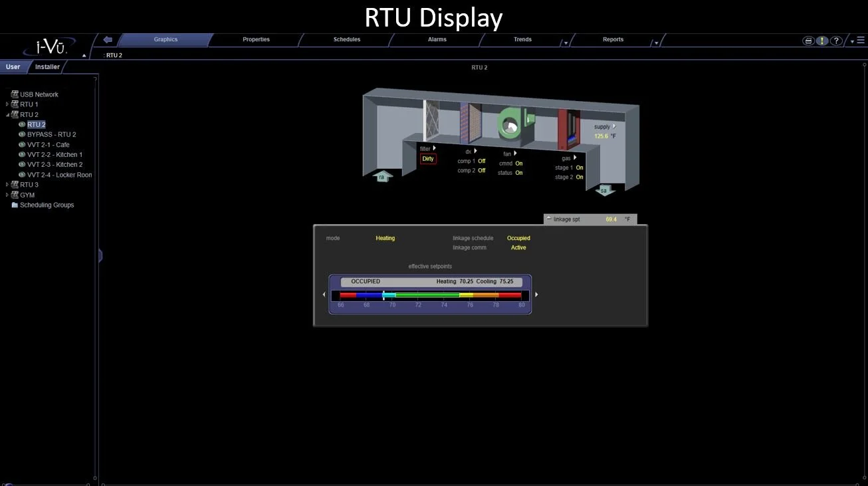Click the setpoint bar right arrow
The image size is (868, 486).
[x=536, y=295]
